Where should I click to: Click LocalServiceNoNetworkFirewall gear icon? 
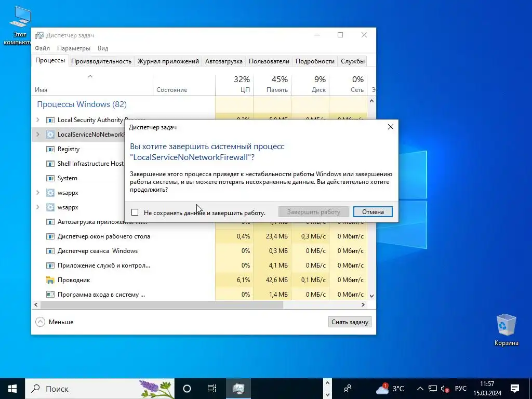[x=50, y=135]
